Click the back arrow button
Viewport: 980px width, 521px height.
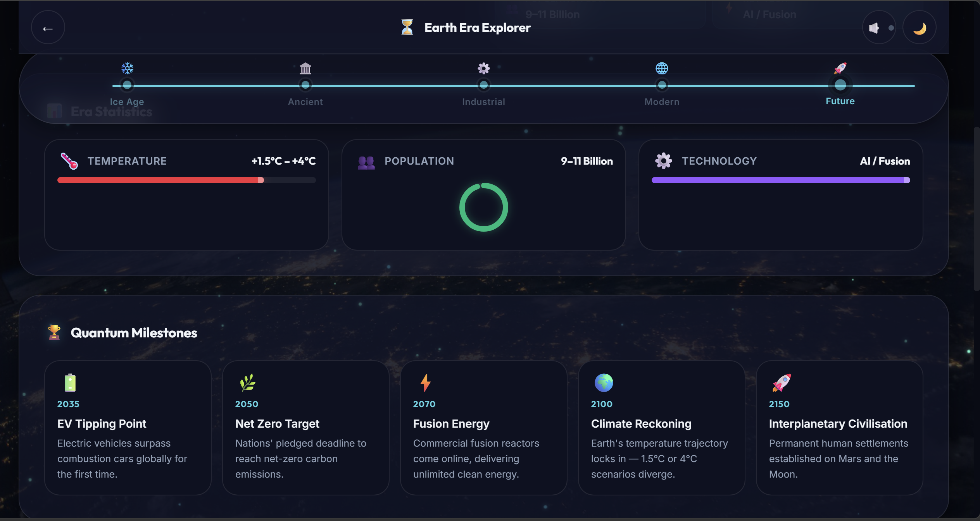(48, 28)
